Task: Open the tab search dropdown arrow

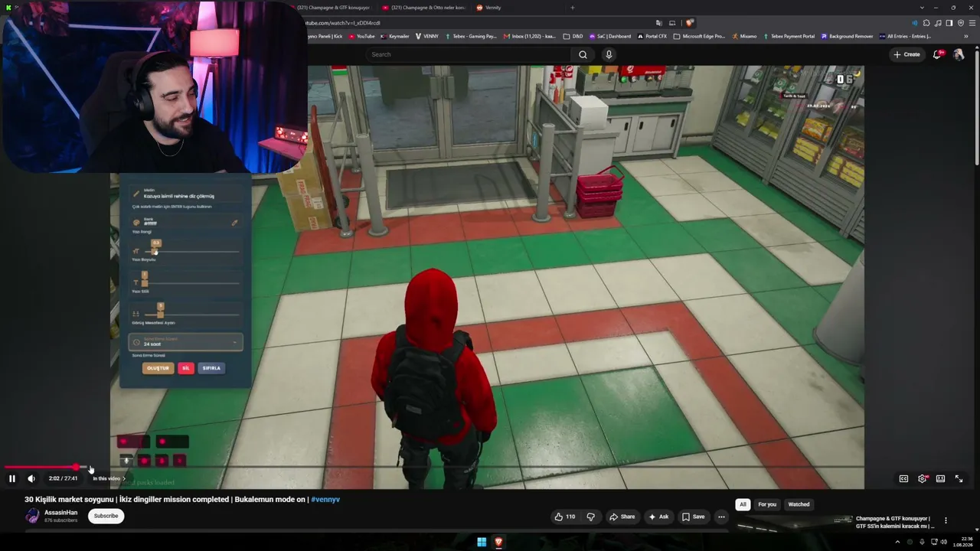Action: click(x=922, y=8)
